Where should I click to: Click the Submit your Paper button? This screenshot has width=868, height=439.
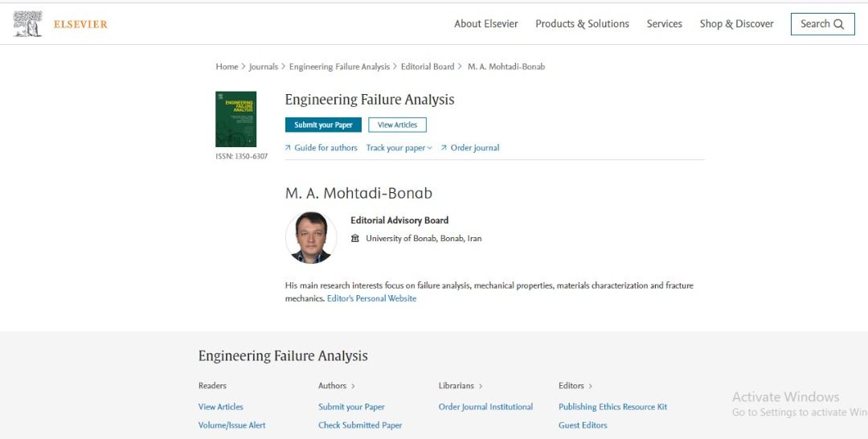coord(323,125)
